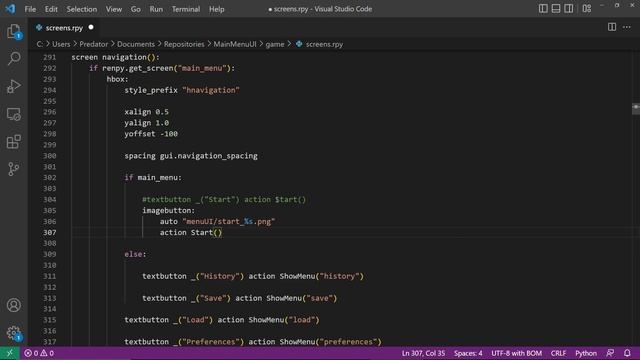Open the Go menu
Viewport: 640px width, 360px height.
pyautogui.click(x=136, y=9)
